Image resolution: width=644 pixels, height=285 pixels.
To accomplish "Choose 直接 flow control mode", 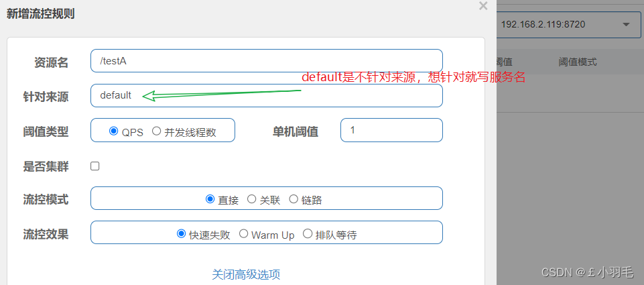I will click(x=210, y=199).
